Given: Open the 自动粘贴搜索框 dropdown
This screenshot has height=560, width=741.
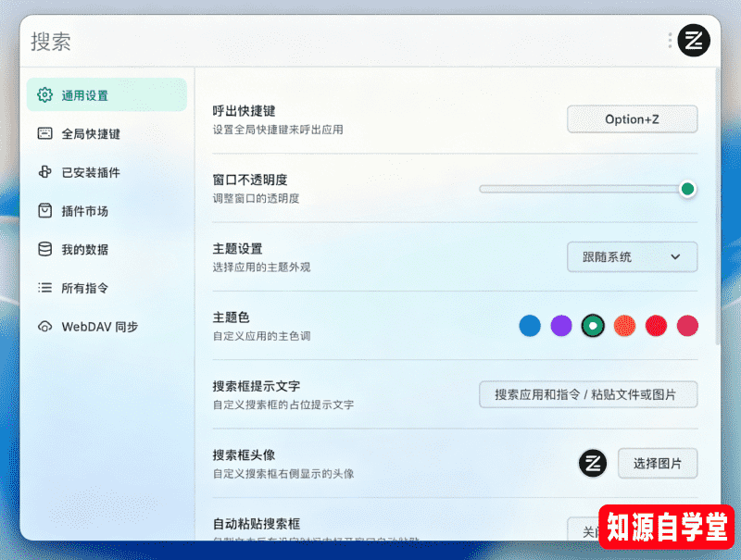Looking at the screenshot, I should coord(583,529).
